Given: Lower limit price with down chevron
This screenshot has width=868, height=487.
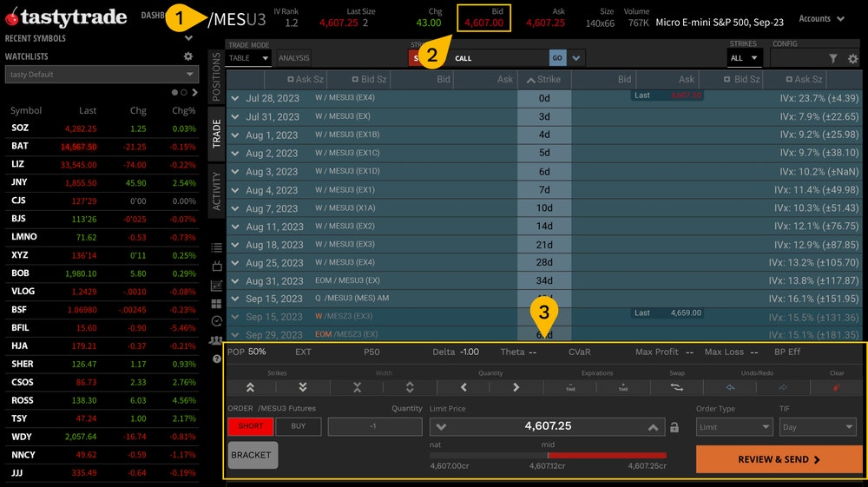Looking at the screenshot, I should 441,427.
